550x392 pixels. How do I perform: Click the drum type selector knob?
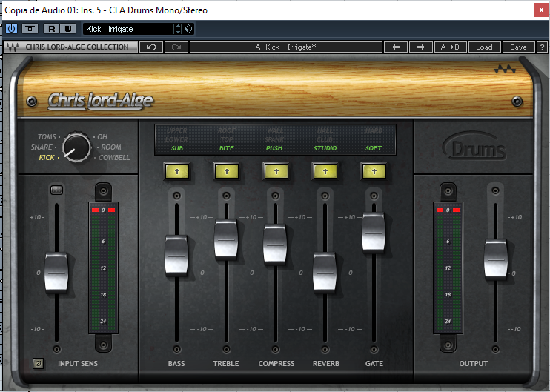76,147
